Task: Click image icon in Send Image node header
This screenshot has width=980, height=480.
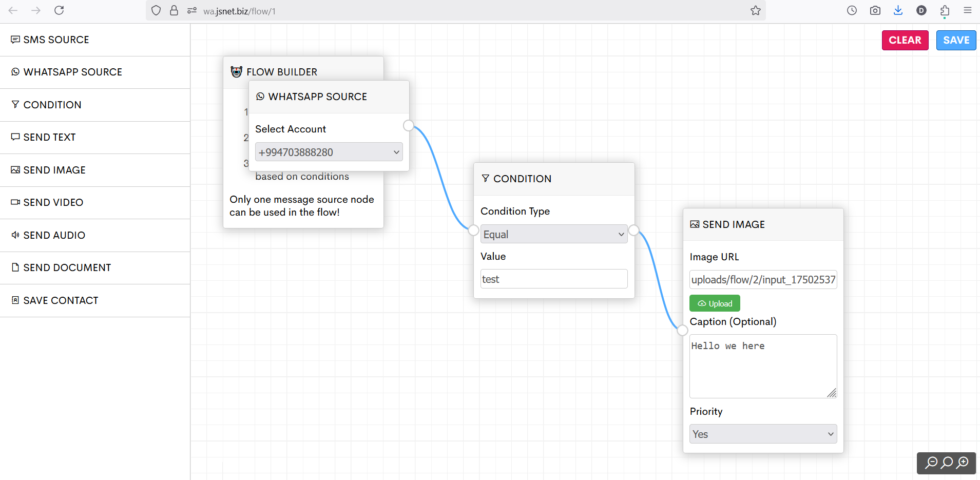Action: (x=695, y=224)
